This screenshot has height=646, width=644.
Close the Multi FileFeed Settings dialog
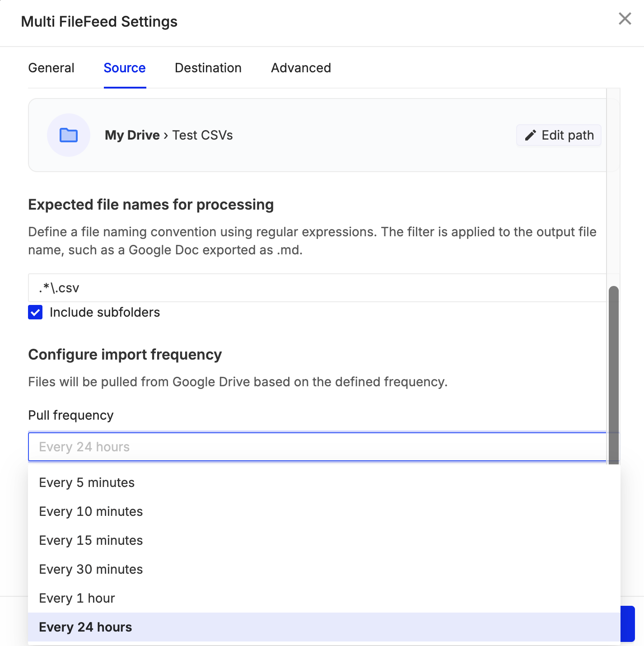(x=625, y=19)
